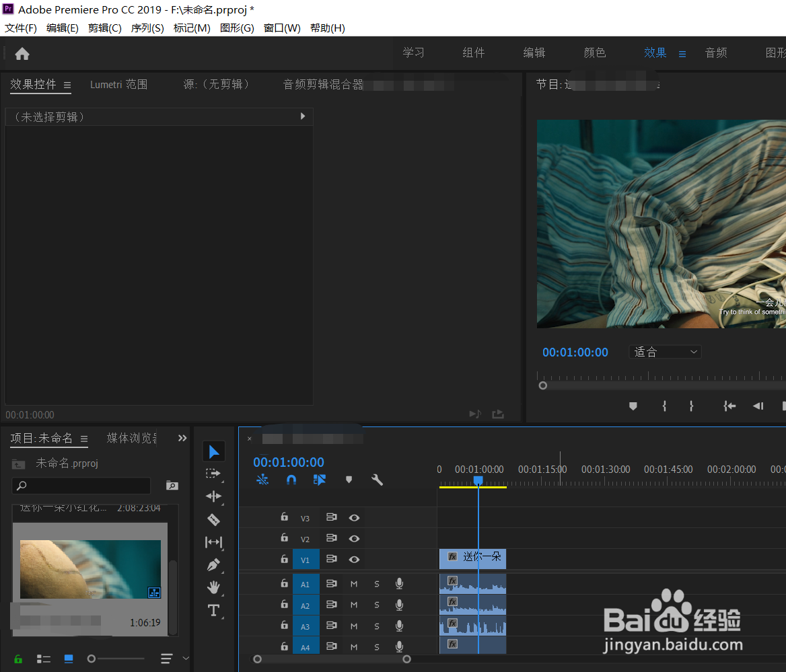Viewport: 786px width, 672px height.
Task: Toggle Linked Selection in timeline
Action: pyautogui.click(x=319, y=480)
